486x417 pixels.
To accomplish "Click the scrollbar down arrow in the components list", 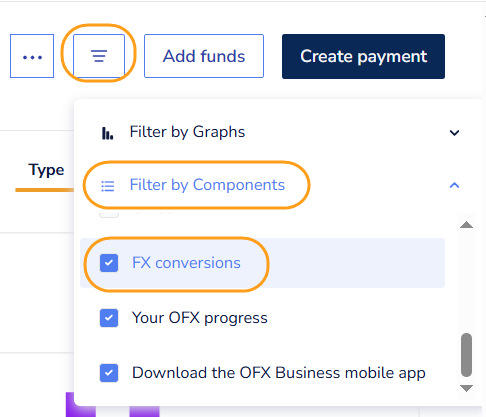I will point(466,388).
